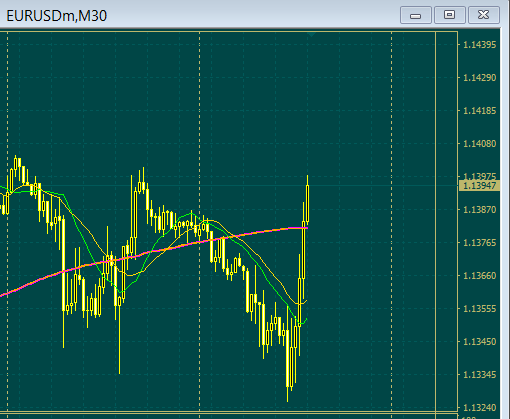Click the solid vertical line right of candles
510x419 pixels.
click(436, 220)
